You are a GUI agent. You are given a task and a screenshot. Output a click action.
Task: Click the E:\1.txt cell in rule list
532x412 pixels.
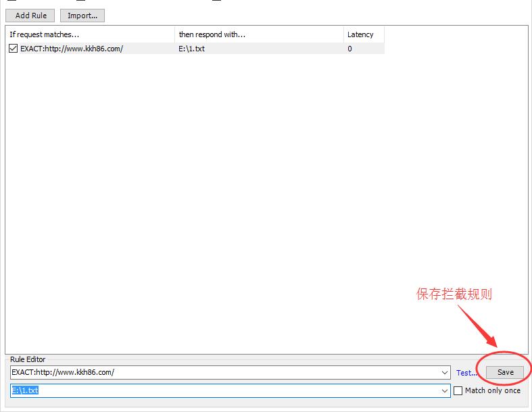(192, 49)
